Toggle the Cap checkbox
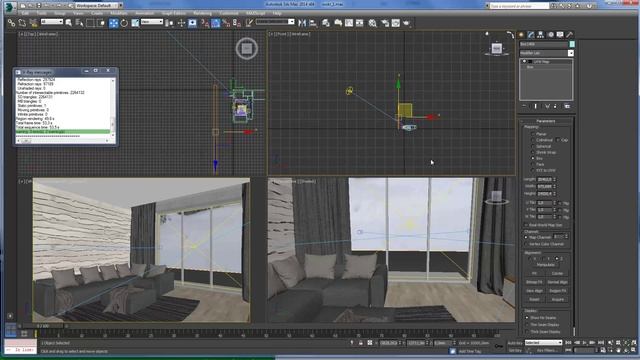 pos(558,140)
